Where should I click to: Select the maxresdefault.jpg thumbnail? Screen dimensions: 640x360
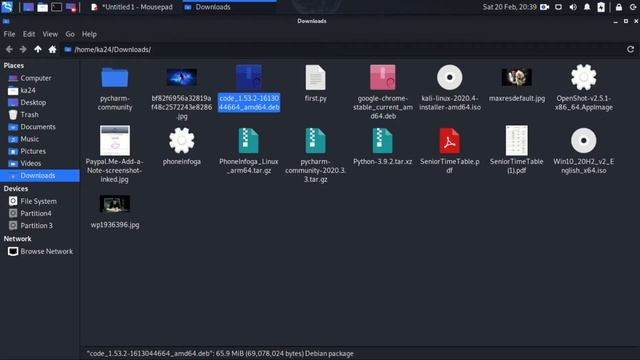(516, 77)
